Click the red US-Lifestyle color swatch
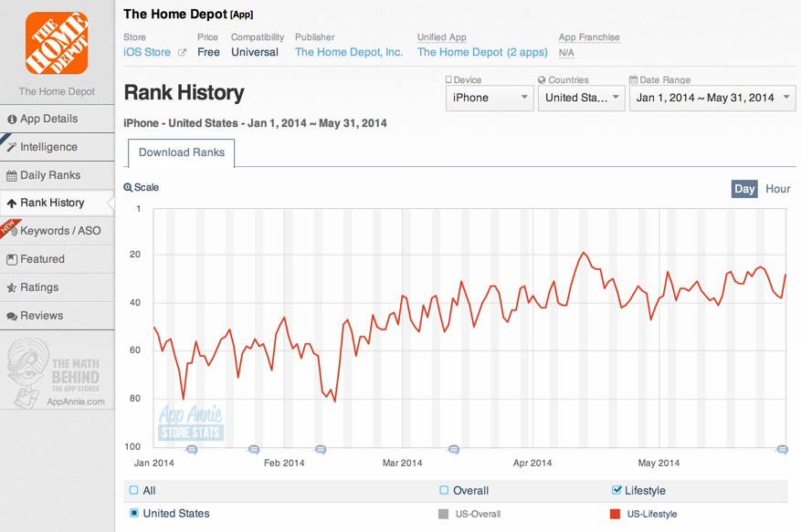The image size is (801, 532). pyautogui.click(x=615, y=514)
